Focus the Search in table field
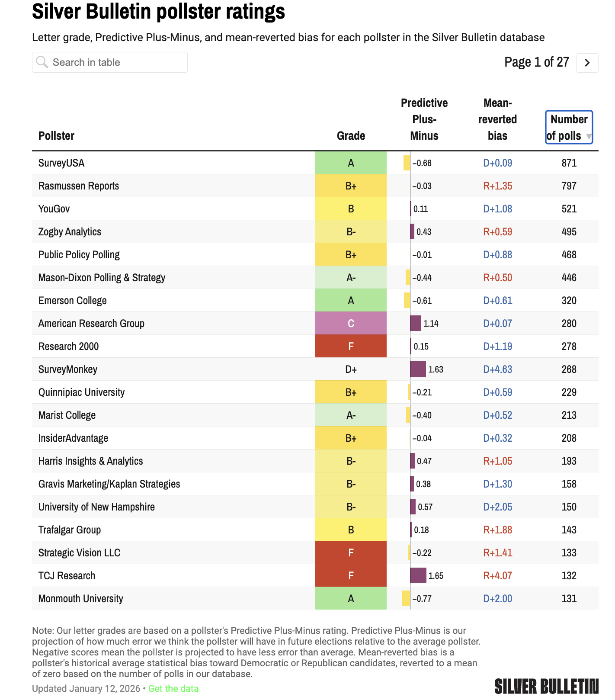615x700 pixels. pyautogui.click(x=110, y=62)
